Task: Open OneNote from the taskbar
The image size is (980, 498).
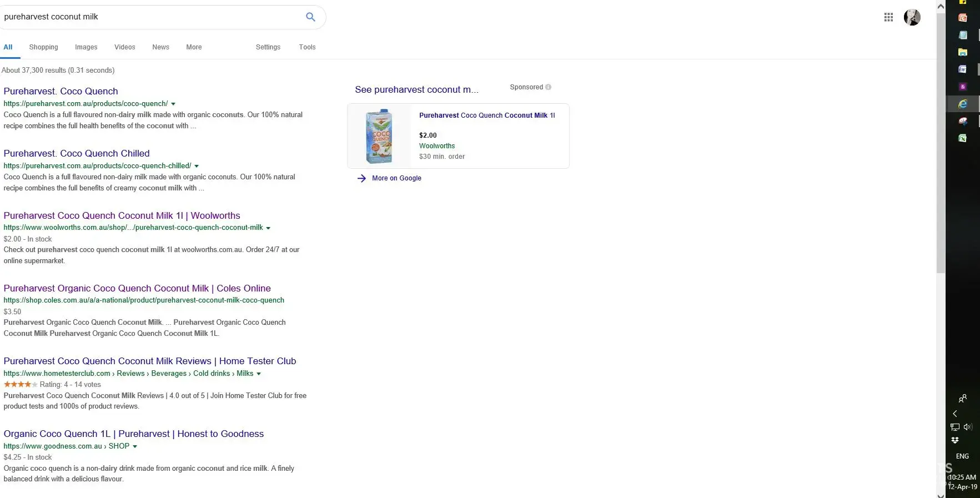Action: [x=963, y=87]
